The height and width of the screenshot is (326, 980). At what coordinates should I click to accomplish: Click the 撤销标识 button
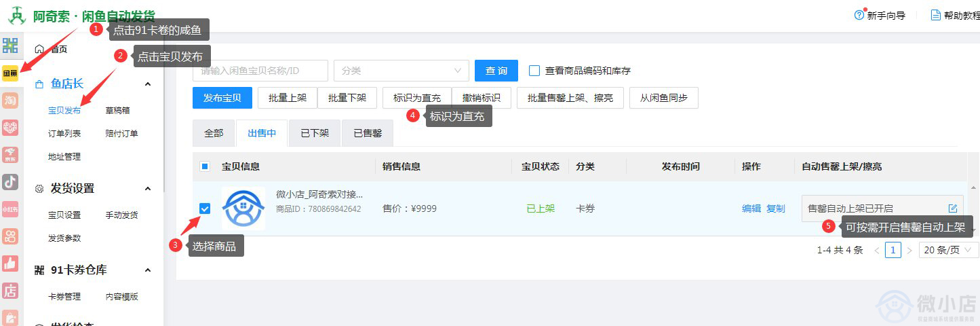tap(481, 98)
